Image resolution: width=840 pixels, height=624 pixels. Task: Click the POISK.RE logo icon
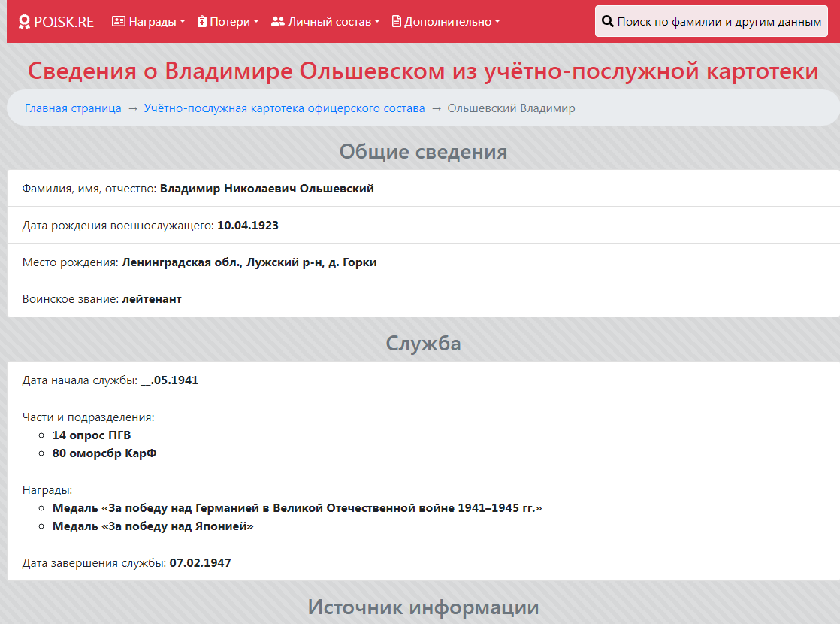pyautogui.click(x=24, y=22)
